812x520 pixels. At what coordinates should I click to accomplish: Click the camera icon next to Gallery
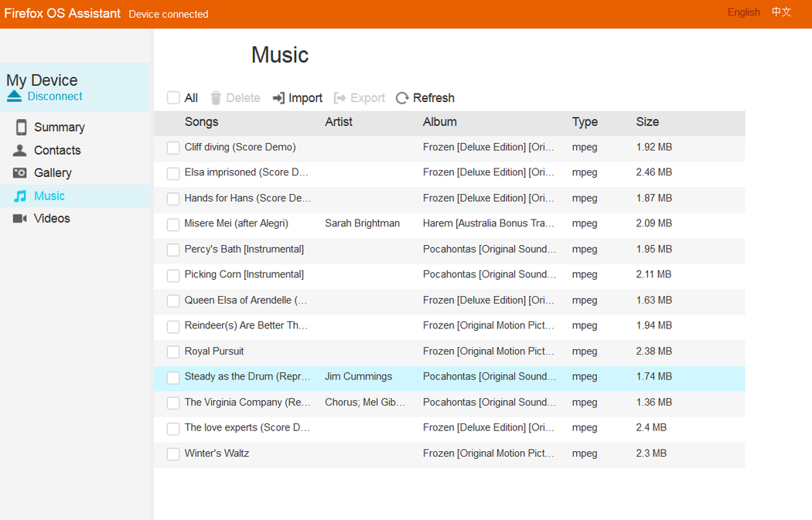pyautogui.click(x=20, y=173)
